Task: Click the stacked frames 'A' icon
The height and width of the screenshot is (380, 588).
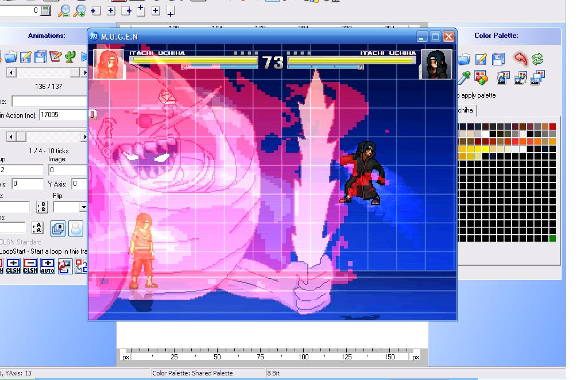Action: coord(58,228)
